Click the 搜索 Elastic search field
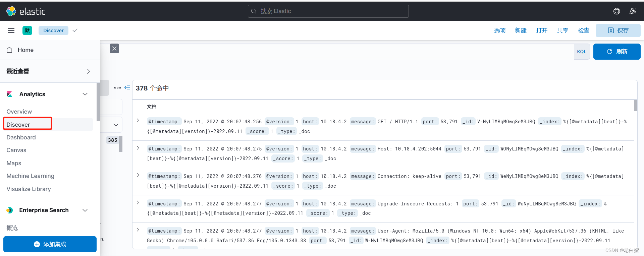The width and height of the screenshot is (644, 256). (x=328, y=11)
